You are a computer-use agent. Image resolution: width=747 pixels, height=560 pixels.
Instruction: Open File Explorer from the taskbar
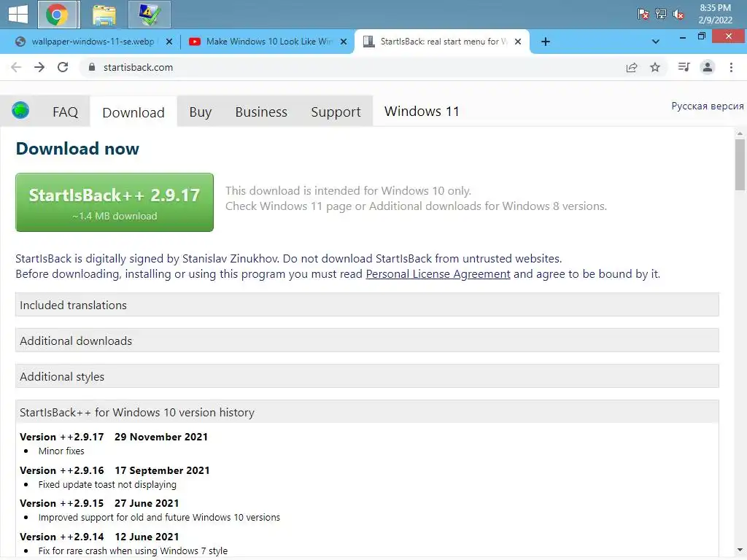(104, 15)
